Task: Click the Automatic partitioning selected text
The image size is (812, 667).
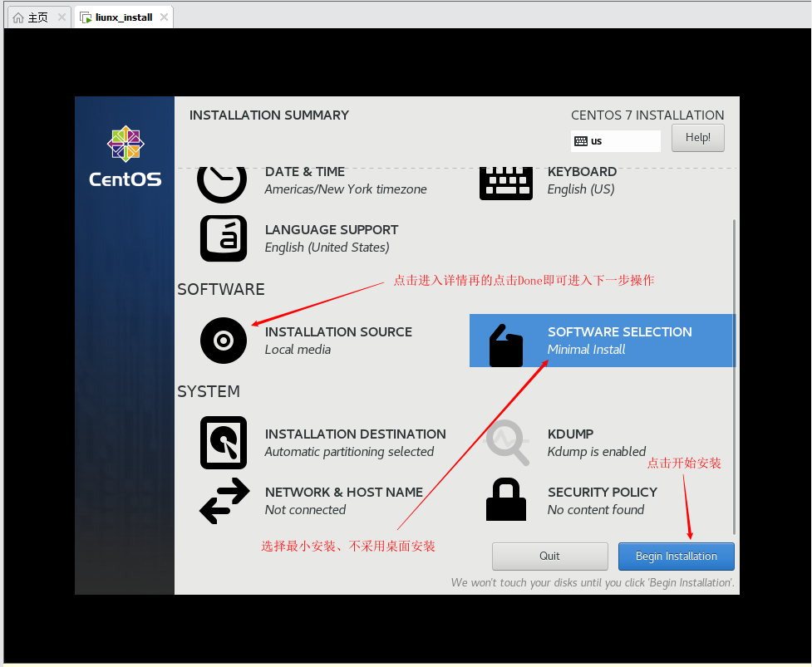Action: 349,452
